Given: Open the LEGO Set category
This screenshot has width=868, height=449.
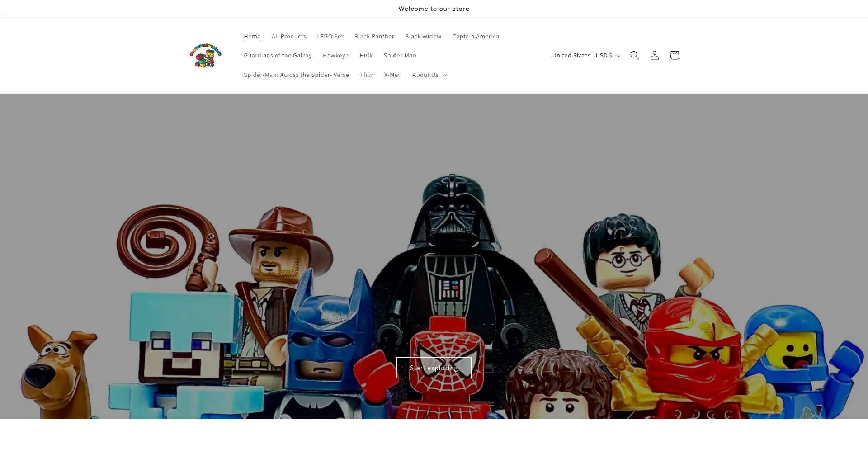Looking at the screenshot, I should pos(330,36).
